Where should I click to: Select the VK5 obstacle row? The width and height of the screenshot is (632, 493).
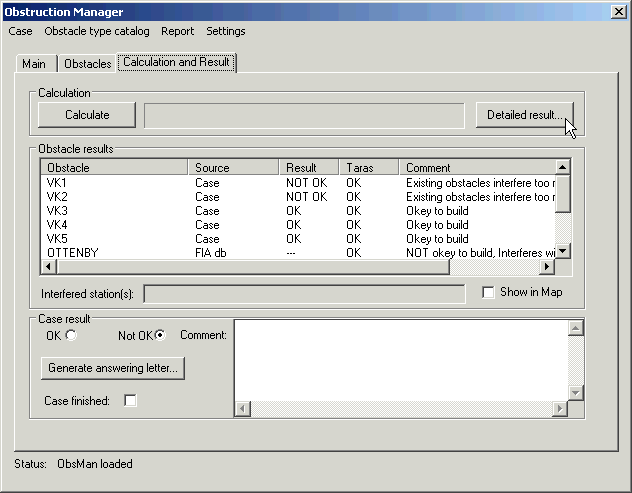tap(298, 239)
